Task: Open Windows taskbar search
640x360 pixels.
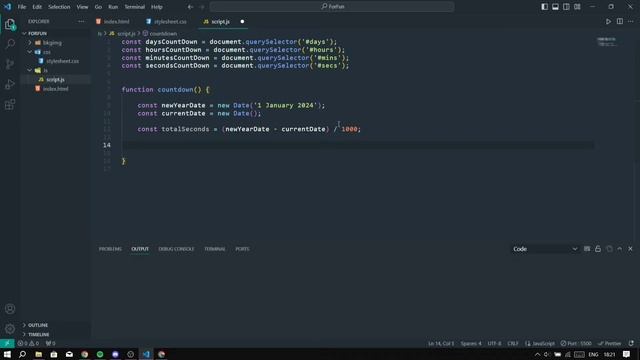Action: coord(22,354)
